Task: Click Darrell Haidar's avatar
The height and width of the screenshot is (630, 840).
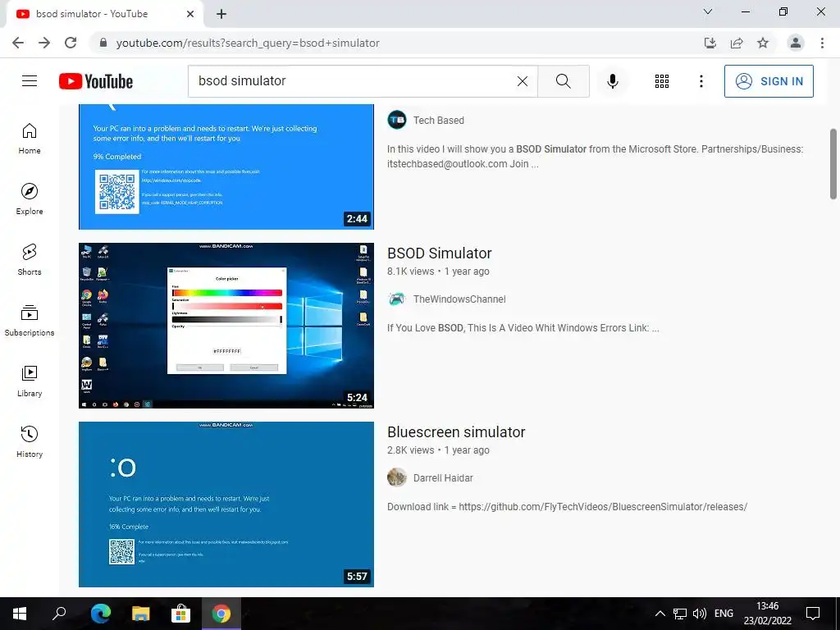Action: tap(397, 477)
